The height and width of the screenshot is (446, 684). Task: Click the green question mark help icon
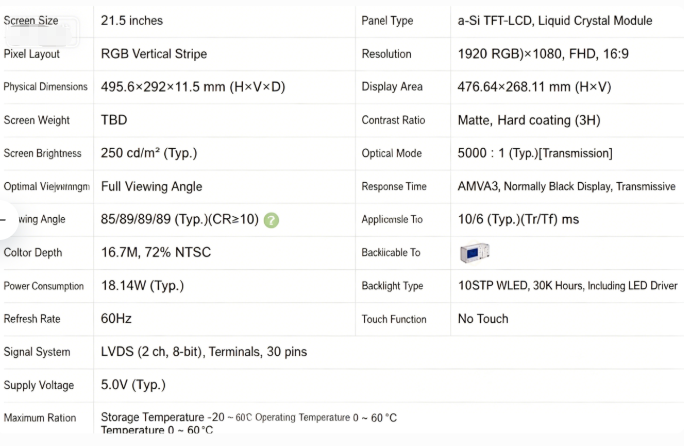pos(271,220)
